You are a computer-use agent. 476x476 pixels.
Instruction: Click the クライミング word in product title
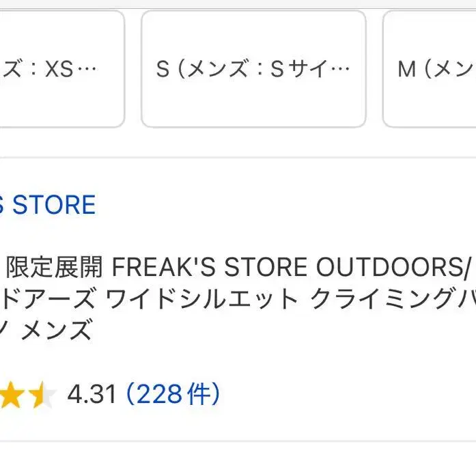[382, 299]
